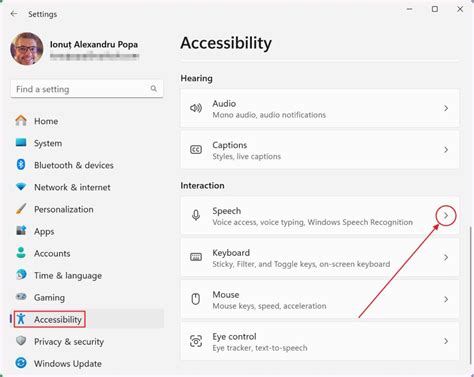Open the Captions title text
474x377 pixels.
(230, 145)
